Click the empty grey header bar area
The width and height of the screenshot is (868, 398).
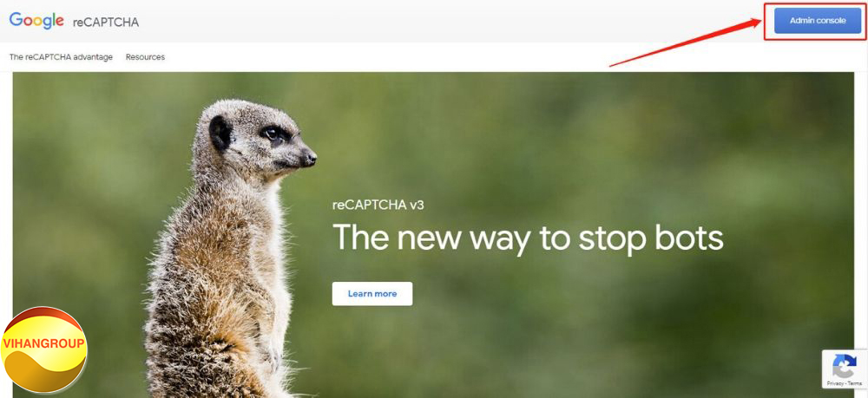click(443, 21)
